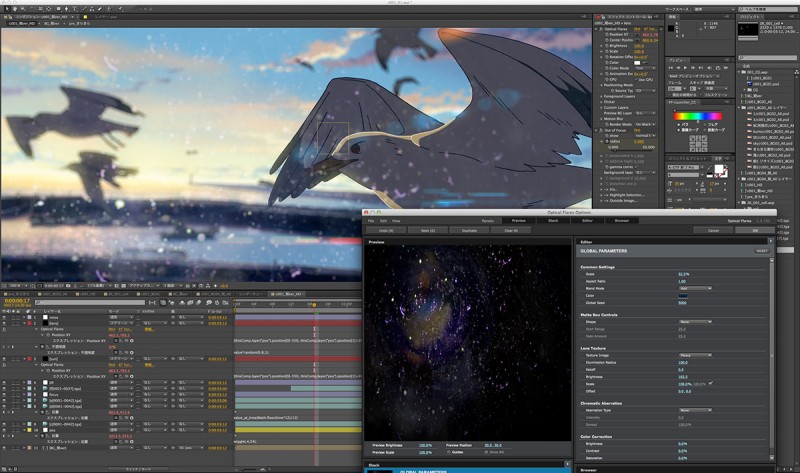Viewport: 800px width, 473px height.
Task: Toggle Position XY stopwatch in Effect Controls
Action: [x=607, y=34]
